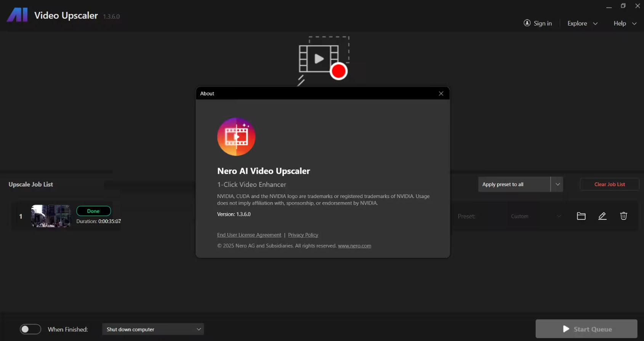
Task: Open output folder for job 1
Action: point(581,216)
